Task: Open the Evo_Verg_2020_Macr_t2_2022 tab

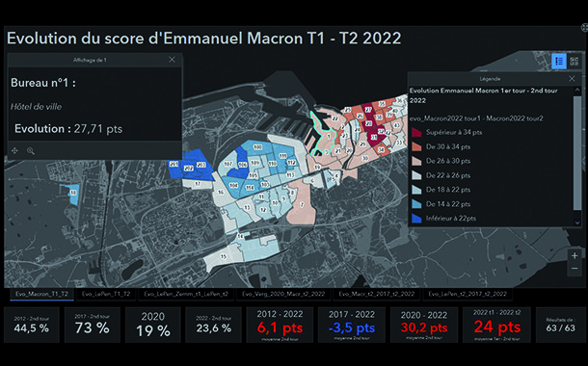Action: [x=283, y=294]
